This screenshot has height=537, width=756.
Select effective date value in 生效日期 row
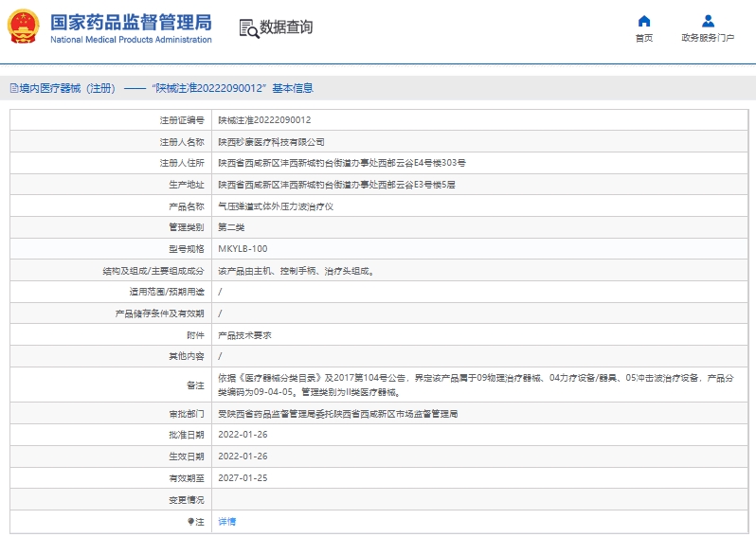pos(243,456)
